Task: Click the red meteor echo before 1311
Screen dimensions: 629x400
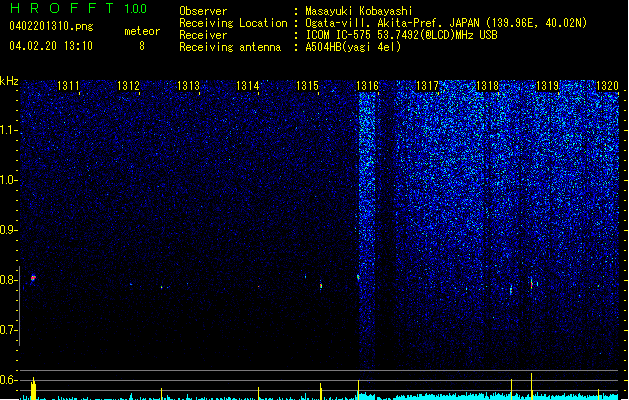Action: point(33,278)
